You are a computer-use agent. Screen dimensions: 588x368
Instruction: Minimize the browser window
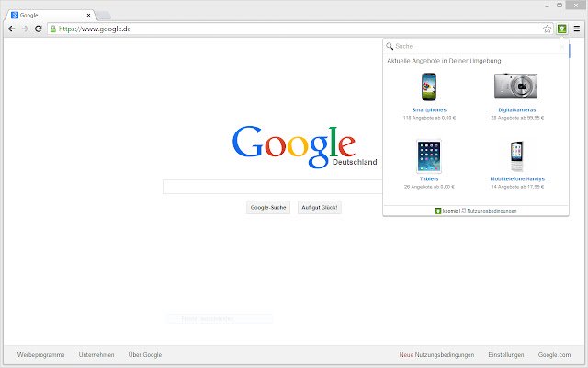[548, 6]
